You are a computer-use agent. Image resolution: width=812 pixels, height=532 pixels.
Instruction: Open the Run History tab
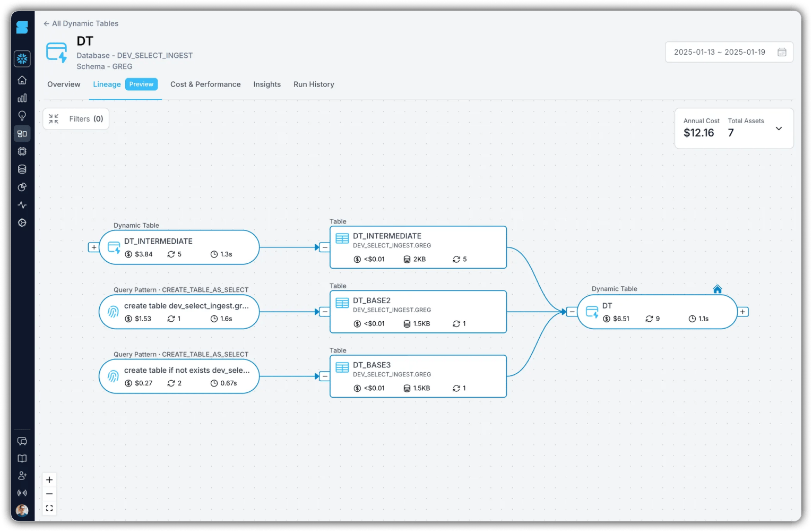click(x=314, y=84)
